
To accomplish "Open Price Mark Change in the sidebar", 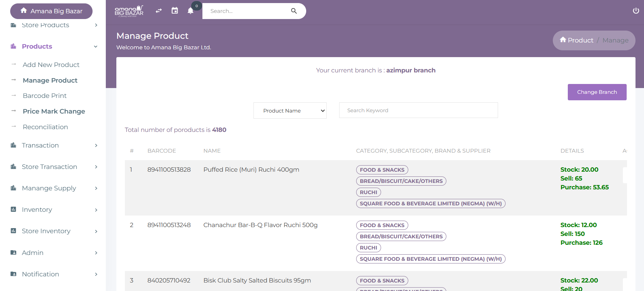I will [x=54, y=111].
